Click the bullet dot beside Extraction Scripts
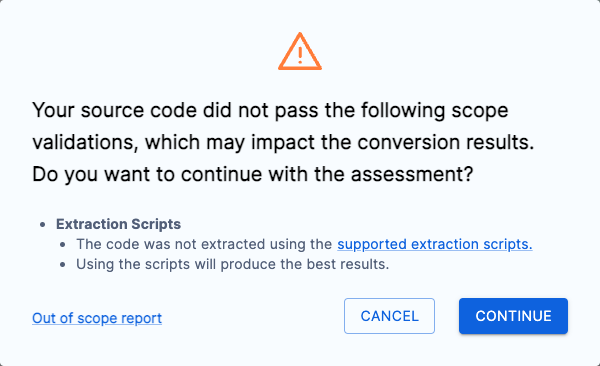This screenshot has width=600, height=366. tap(43, 225)
